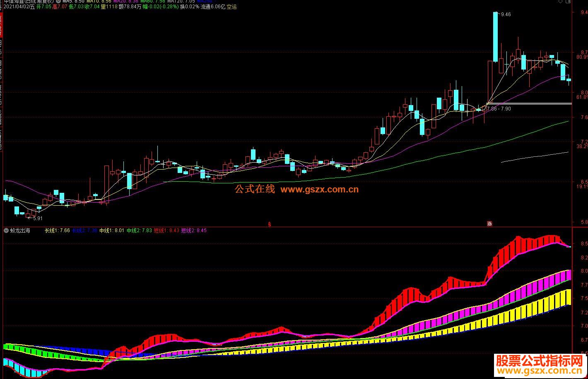
Task: Click the MA5 moving average label
Action: click(x=74, y=2)
